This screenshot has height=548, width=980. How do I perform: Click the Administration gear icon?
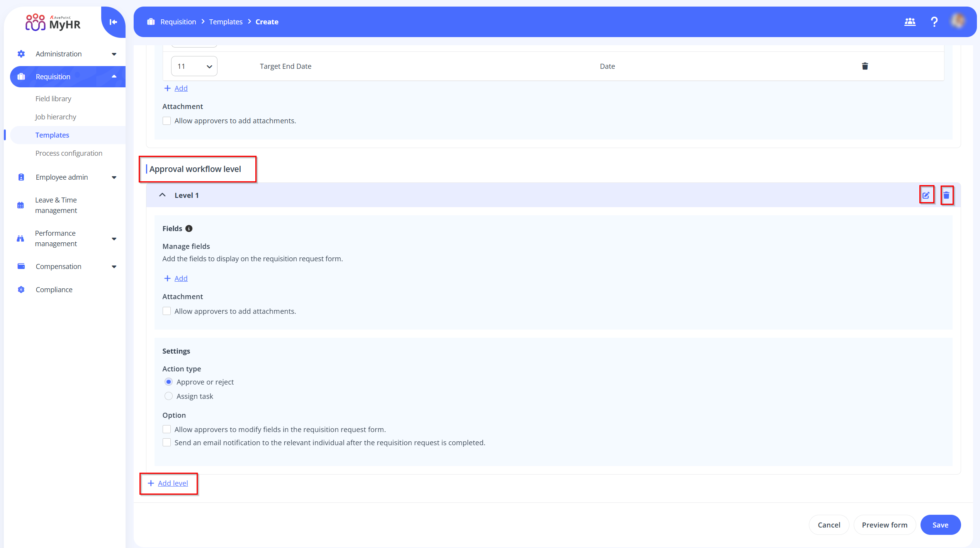click(21, 54)
